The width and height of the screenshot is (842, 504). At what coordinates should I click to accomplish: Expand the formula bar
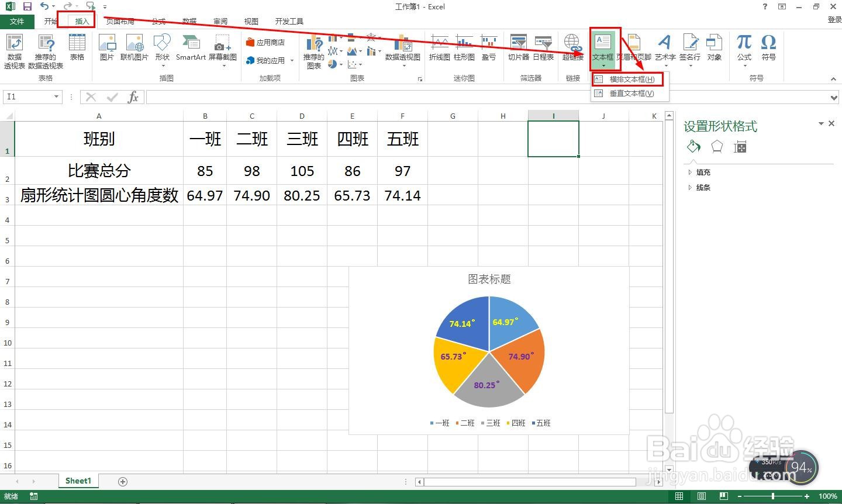(835, 97)
